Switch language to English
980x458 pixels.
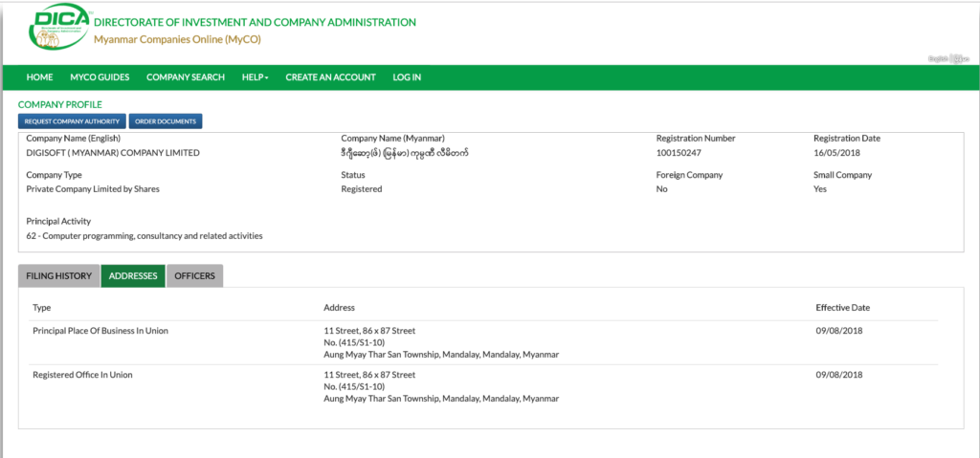pyautogui.click(x=938, y=58)
